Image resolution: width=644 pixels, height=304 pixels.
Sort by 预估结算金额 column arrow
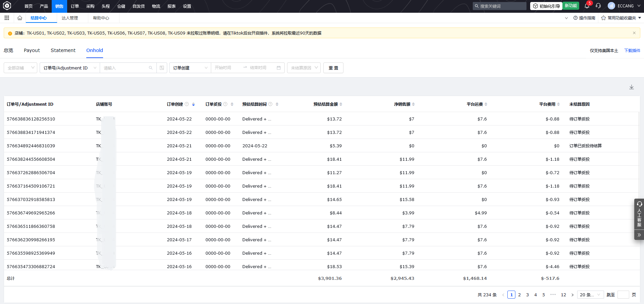click(x=341, y=104)
